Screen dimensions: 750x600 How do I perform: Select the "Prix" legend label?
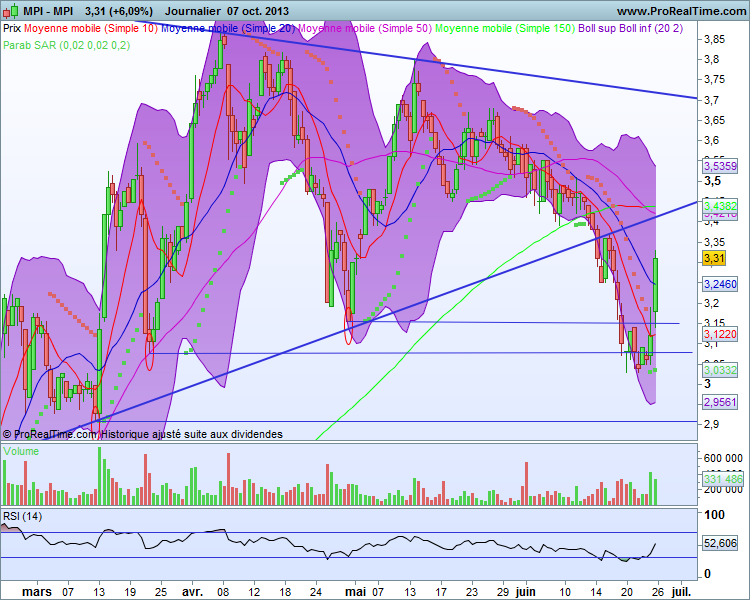[12, 28]
